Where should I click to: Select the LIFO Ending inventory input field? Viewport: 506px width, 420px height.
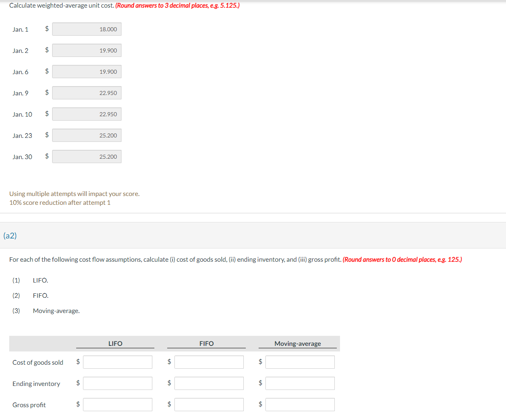117,383
